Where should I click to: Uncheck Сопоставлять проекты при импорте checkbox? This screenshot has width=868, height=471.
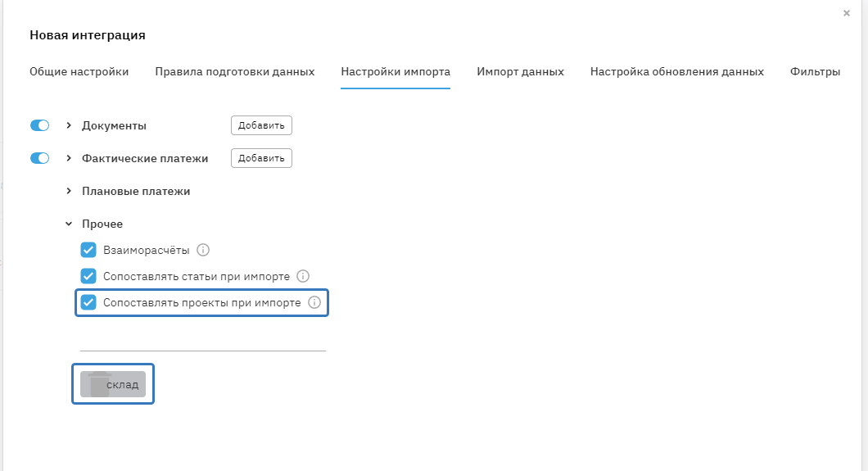pos(89,302)
